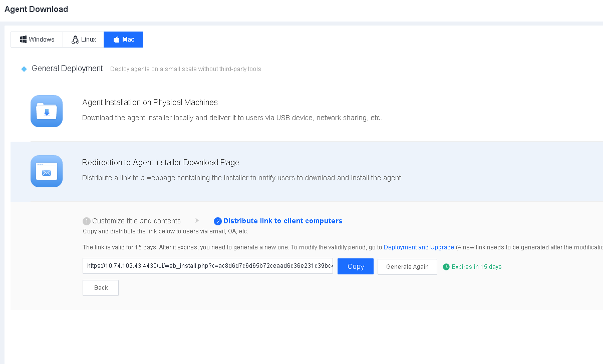
Task: Click the blue diamond beside General Deployment
Action: coord(24,69)
